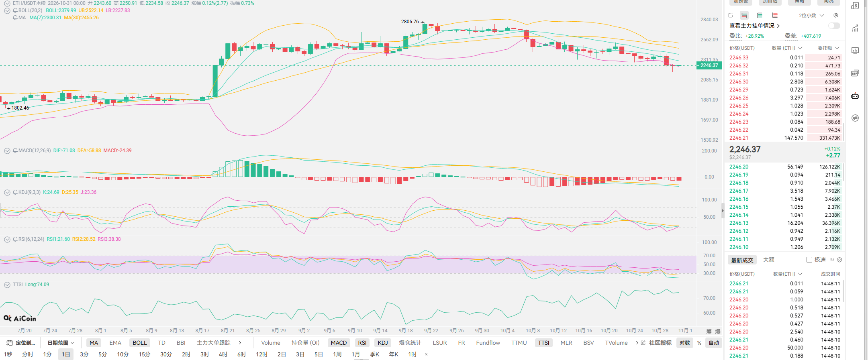Click the 定位到 locate date icon

(x=10, y=343)
